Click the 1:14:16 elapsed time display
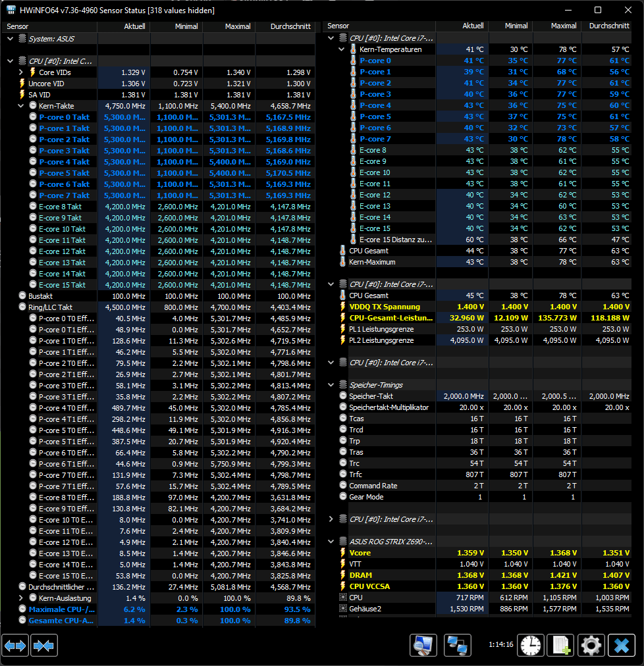The height and width of the screenshot is (666, 644). point(500,644)
